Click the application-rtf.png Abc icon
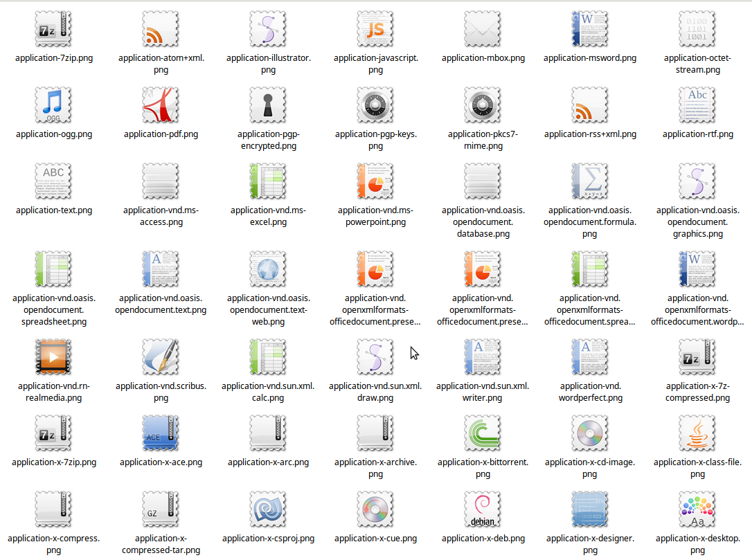 (697, 105)
